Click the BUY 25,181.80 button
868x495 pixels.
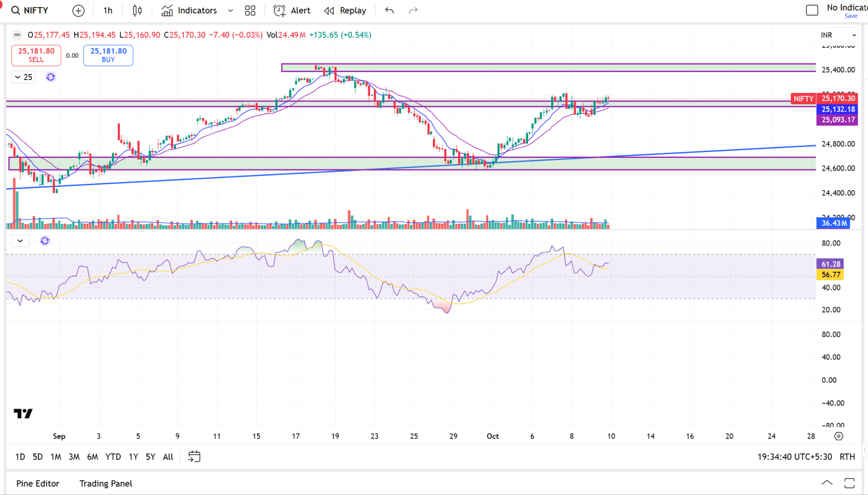click(108, 55)
